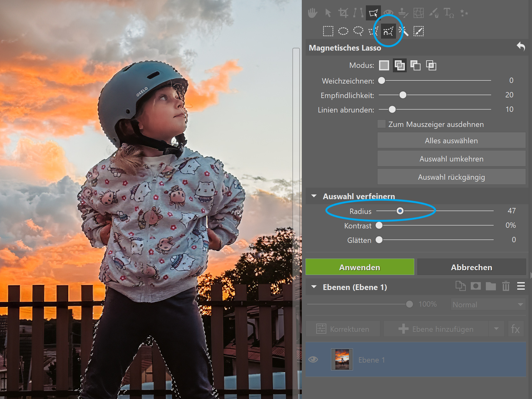The image size is (532, 399).
Task: Choose the elliptical selection tool
Action: (x=343, y=31)
